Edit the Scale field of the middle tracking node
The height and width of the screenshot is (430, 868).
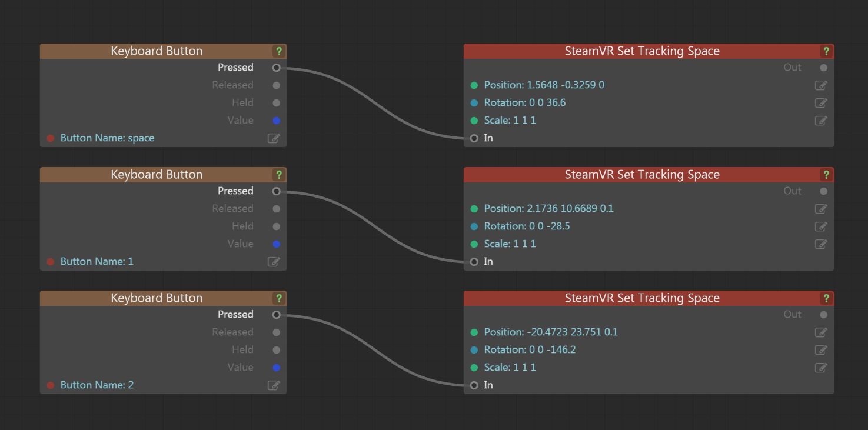[x=820, y=244]
